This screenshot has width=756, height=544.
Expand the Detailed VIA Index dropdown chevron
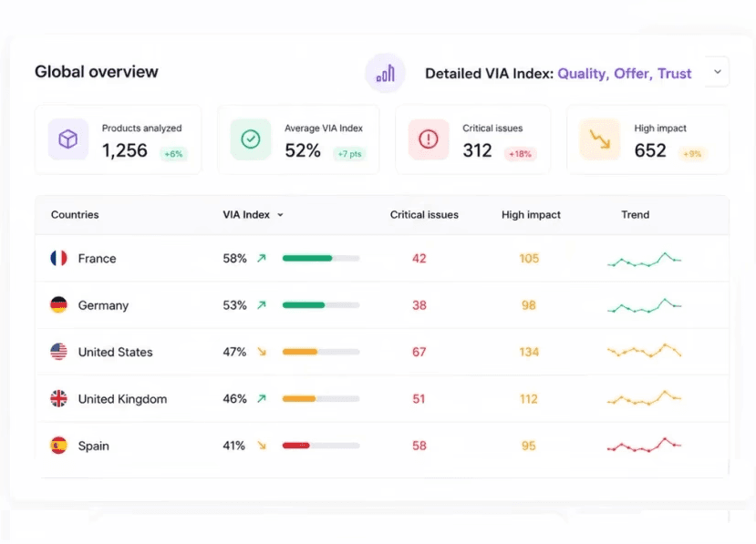pos(718,72)
